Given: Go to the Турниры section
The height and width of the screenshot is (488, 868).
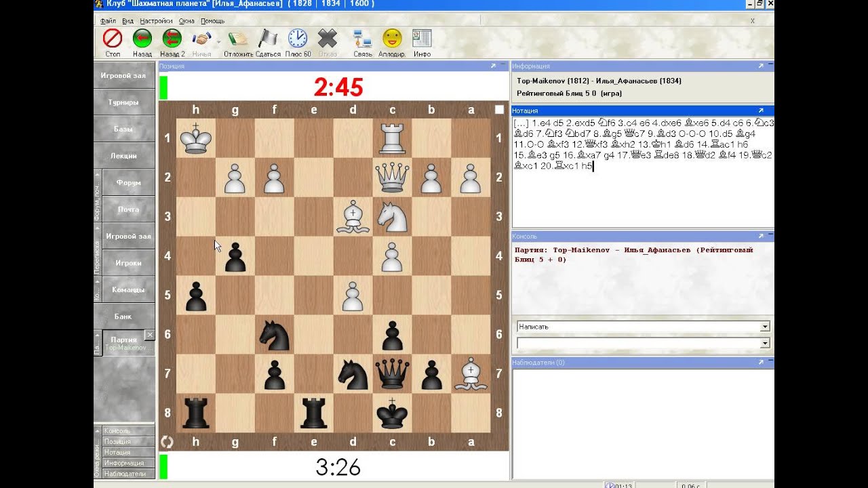Looking at the screenshot, I should click(x=123, y=102).
